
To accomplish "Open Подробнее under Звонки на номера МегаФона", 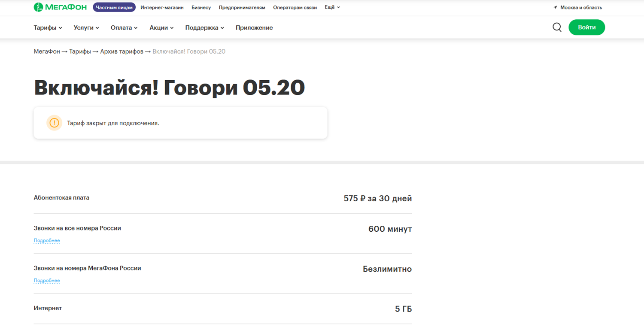I will 47,280.
